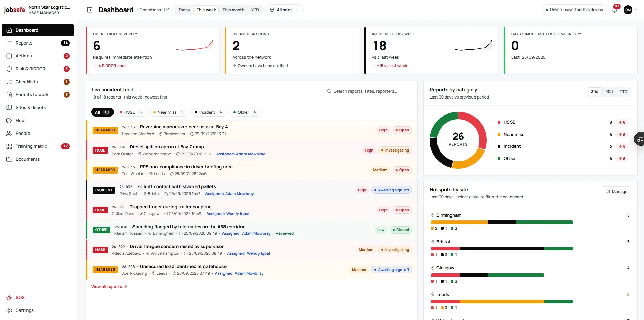Select the This week time range

(206, 10)
